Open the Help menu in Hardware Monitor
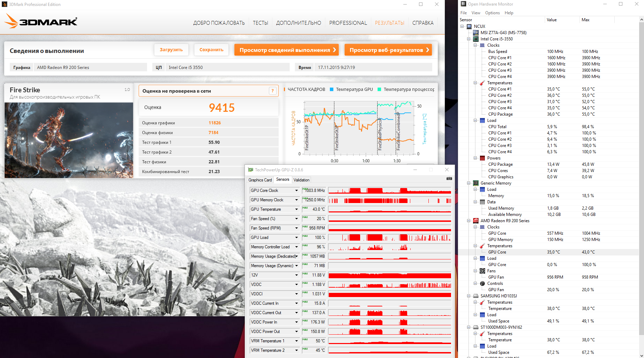 point(509,13)
